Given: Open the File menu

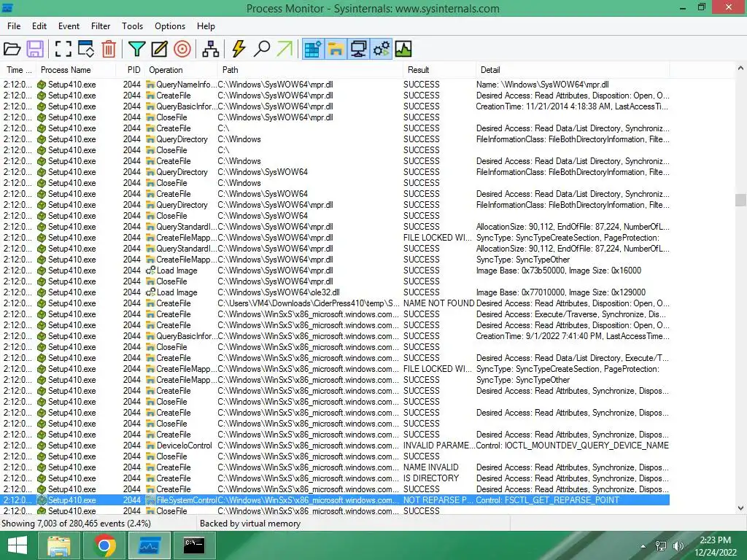Looking at the screenshot, I should coord(14,26).
